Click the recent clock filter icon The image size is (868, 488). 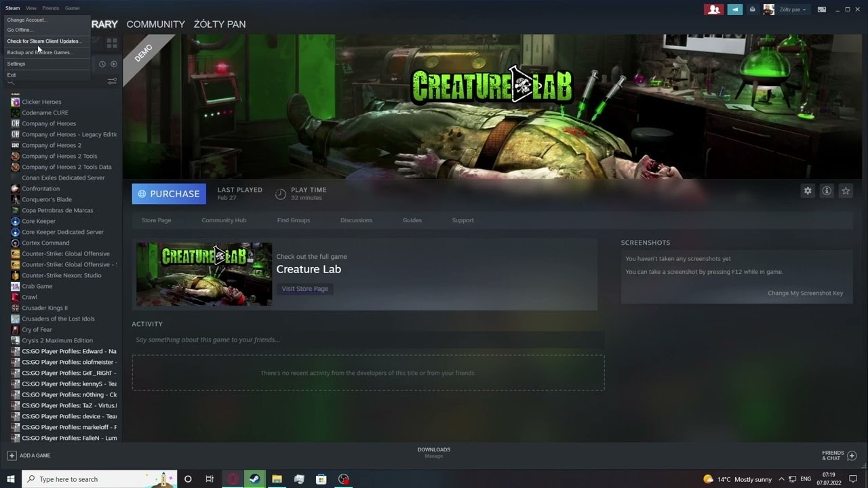click(x=102, y=64)
